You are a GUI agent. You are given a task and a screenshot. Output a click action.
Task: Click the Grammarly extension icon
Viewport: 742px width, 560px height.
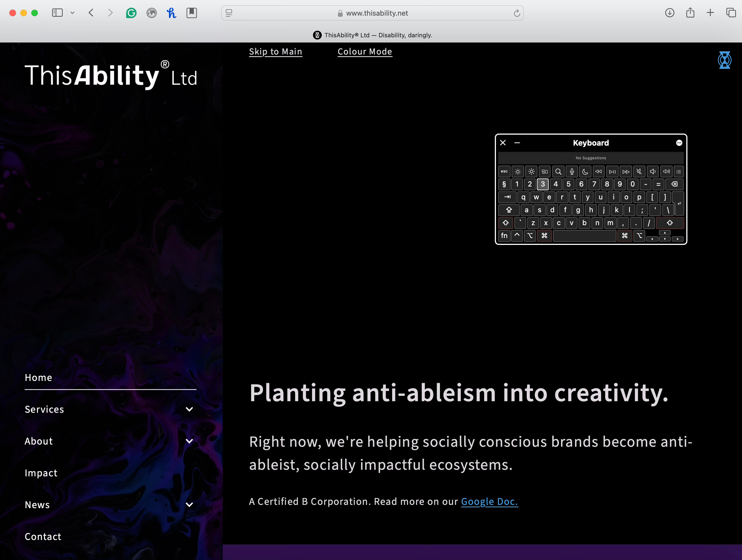131,13
